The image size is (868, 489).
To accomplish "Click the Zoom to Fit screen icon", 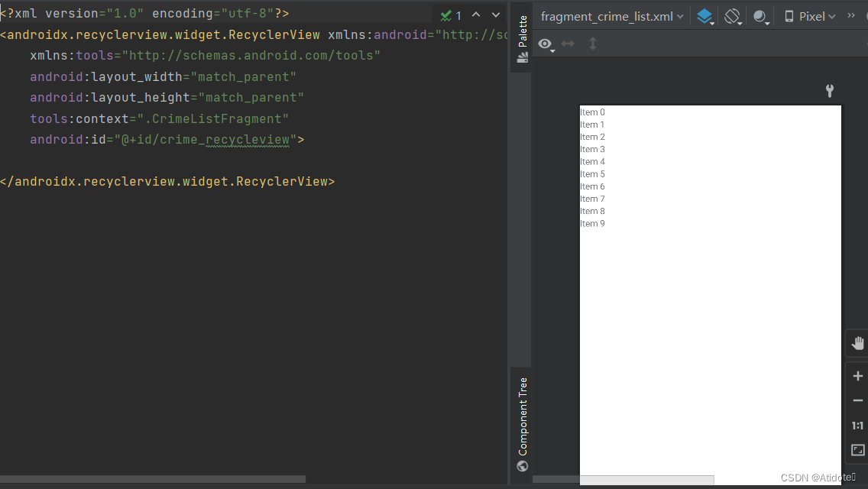I will (x=857, y=450).
